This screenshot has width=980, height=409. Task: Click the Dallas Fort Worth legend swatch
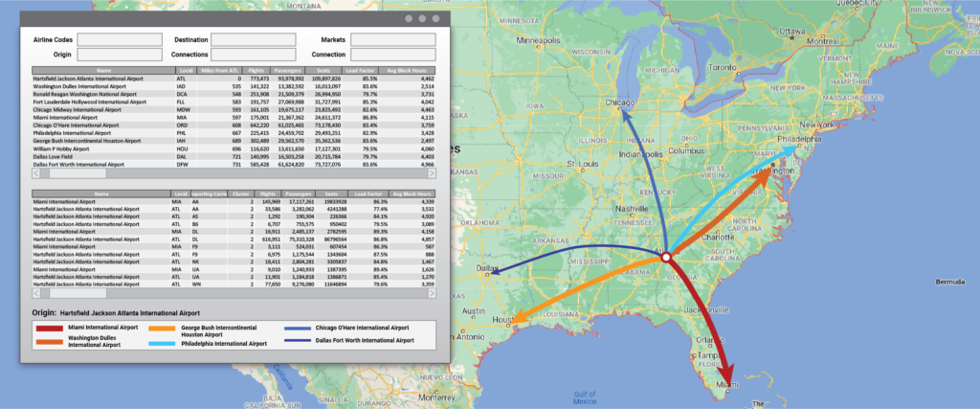coord(297,341)
